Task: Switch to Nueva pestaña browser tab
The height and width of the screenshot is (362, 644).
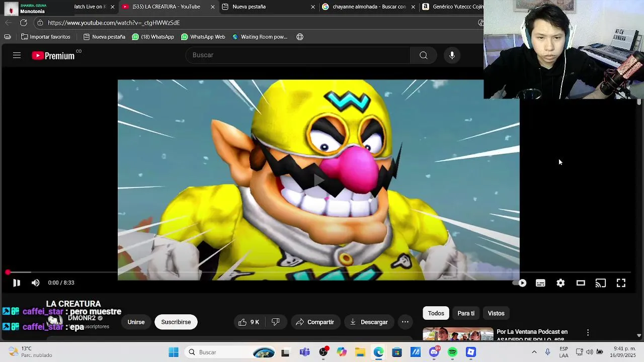Action: [249, 7]
